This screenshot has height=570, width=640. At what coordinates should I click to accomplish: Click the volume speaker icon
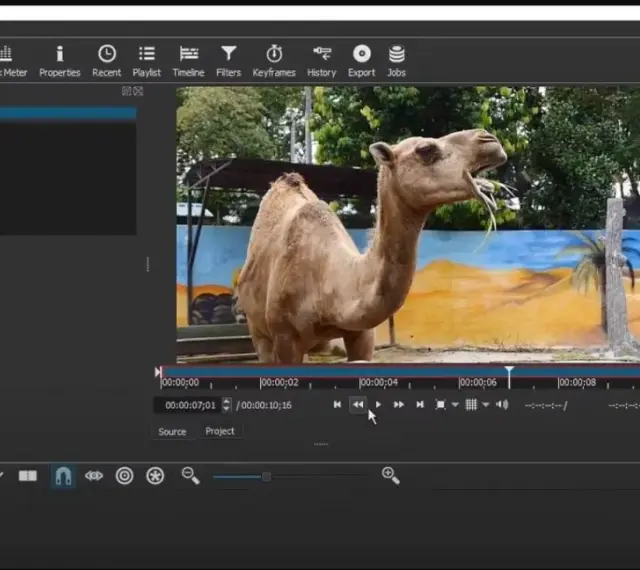pyautogui.click(x=502, y=405)
